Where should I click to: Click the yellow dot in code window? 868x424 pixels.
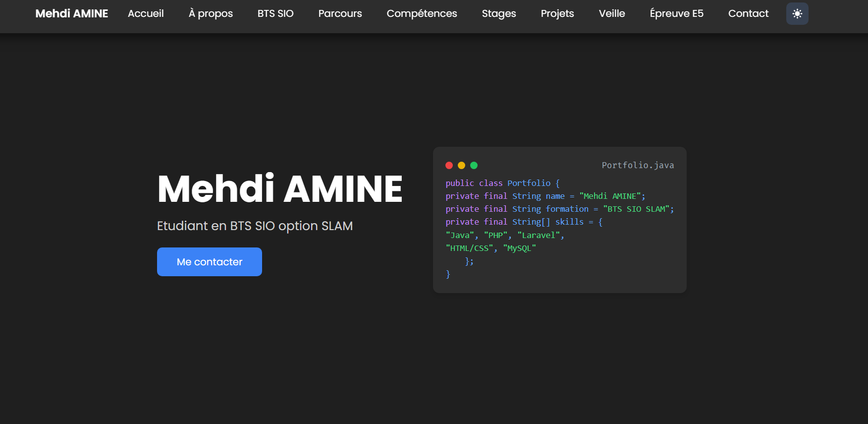click(461, 166)
